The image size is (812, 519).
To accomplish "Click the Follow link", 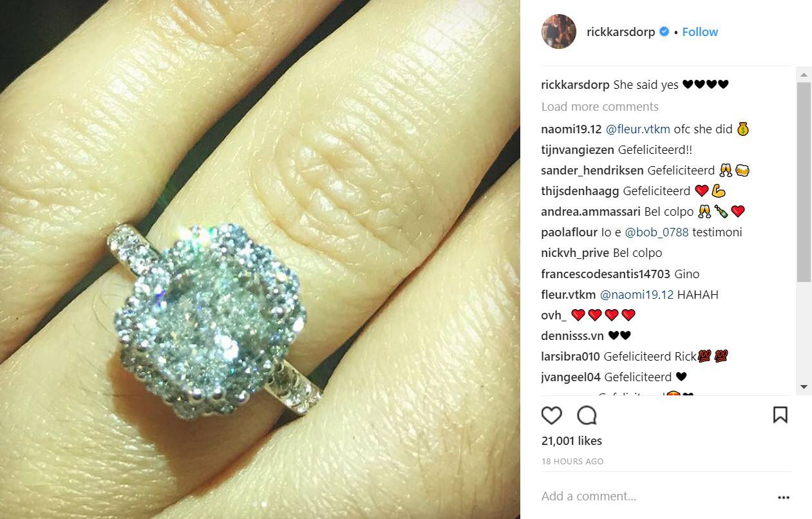I will (x=700, y=32).
